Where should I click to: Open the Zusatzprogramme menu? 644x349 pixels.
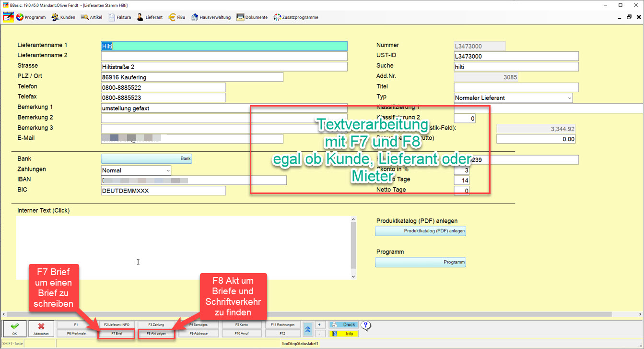click(x=296, y=17)
